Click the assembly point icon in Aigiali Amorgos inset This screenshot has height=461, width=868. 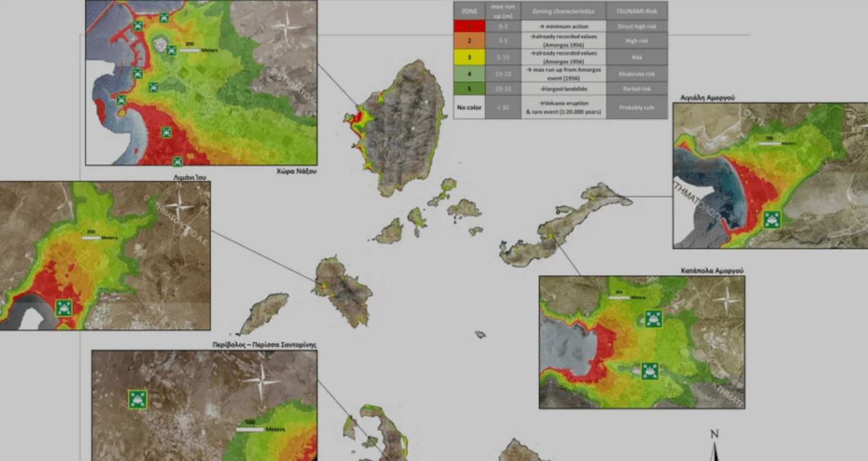point(773,221)
